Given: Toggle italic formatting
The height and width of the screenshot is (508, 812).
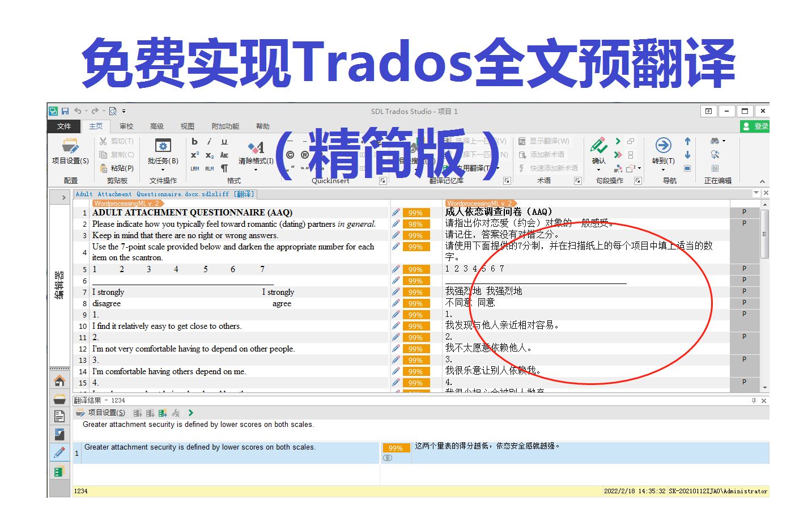Looking at the screenshot, I should click(x=209, y=142).
